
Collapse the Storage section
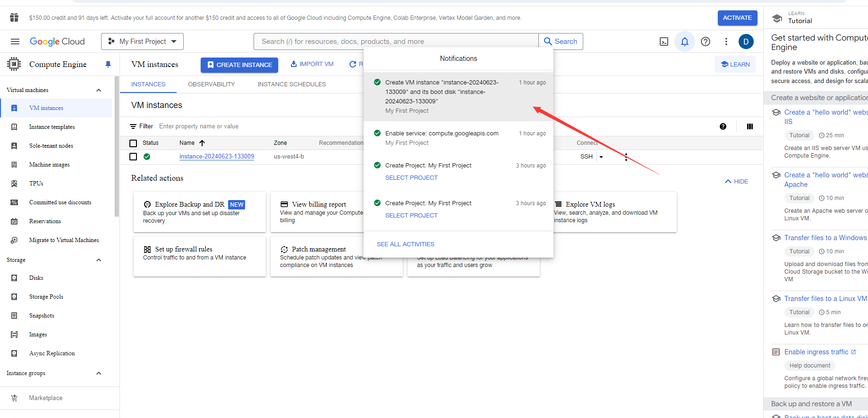coord(99,260)
